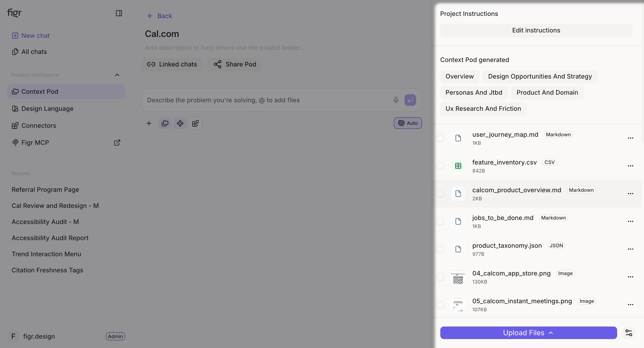Click Edit instructions button
Screen dimensions: 644x348
tap(536, 30)
